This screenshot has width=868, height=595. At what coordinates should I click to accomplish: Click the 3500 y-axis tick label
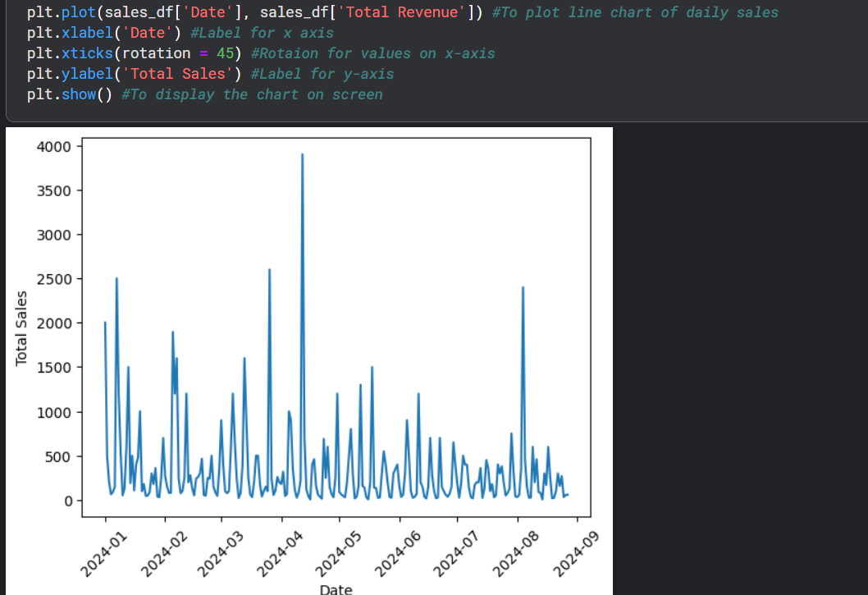tap(53, 191)
